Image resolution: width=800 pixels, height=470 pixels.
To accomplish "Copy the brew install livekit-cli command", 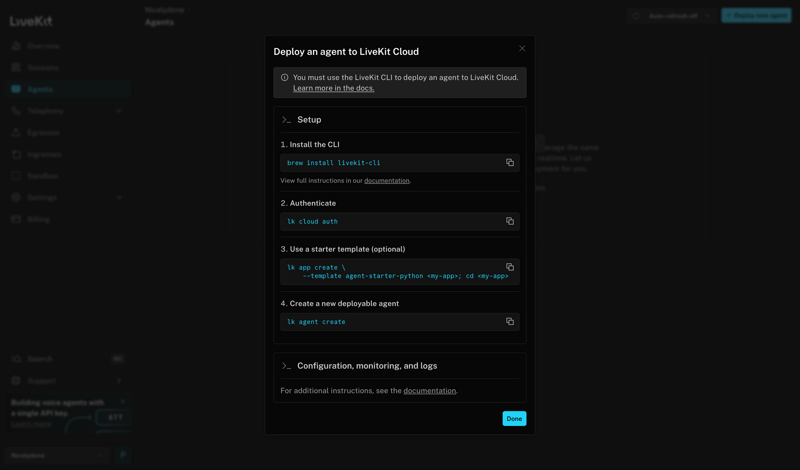I will click(510, 162).
